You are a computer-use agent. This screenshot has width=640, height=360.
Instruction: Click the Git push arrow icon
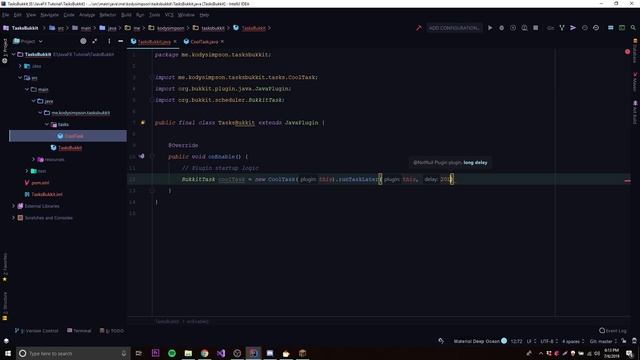[x=573, y=28]
